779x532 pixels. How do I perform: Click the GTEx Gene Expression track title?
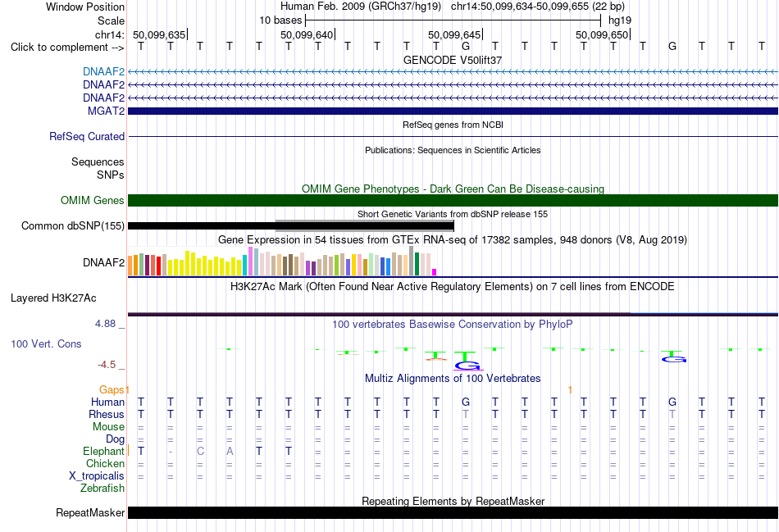tap(453, 240)
